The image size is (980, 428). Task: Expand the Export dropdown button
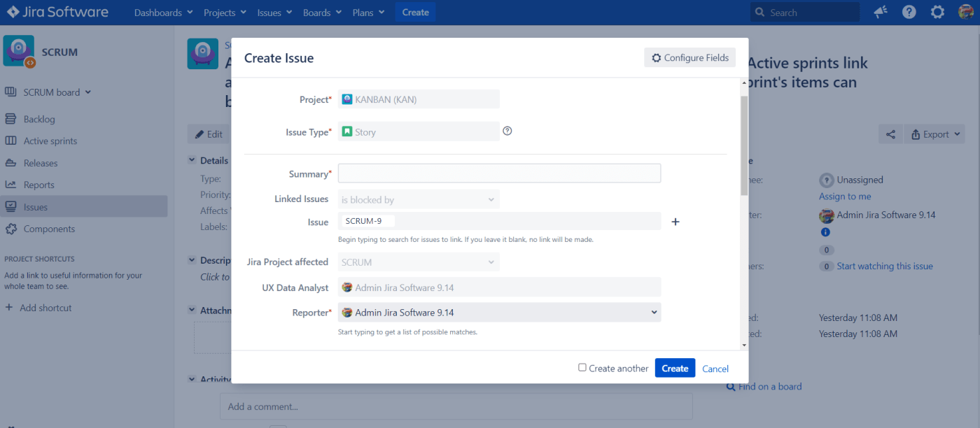point(935,134)
